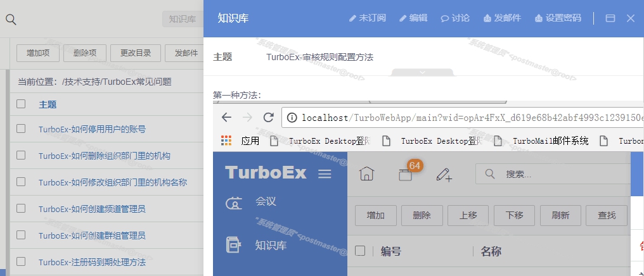Click the 未订阅 subscribe option

[368, 18]
